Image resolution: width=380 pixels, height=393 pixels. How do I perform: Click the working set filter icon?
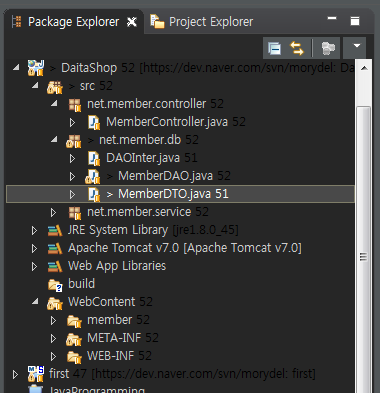point(328,49)
